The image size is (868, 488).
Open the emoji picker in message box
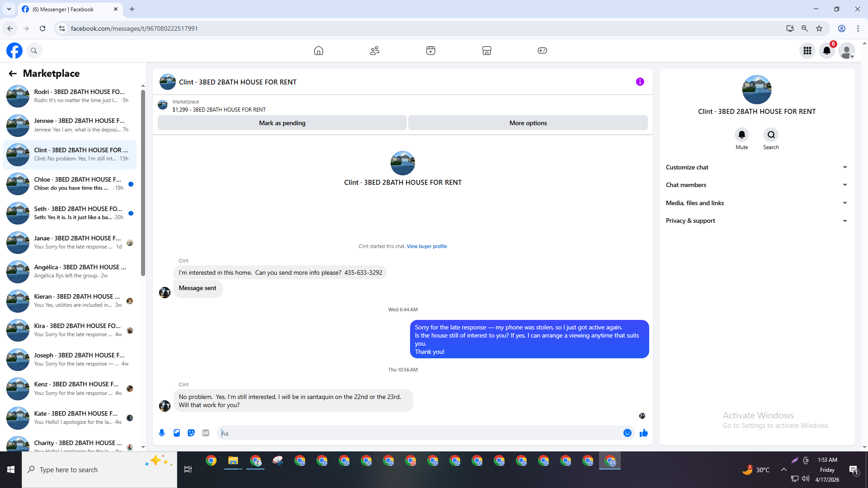click(627, 433)
